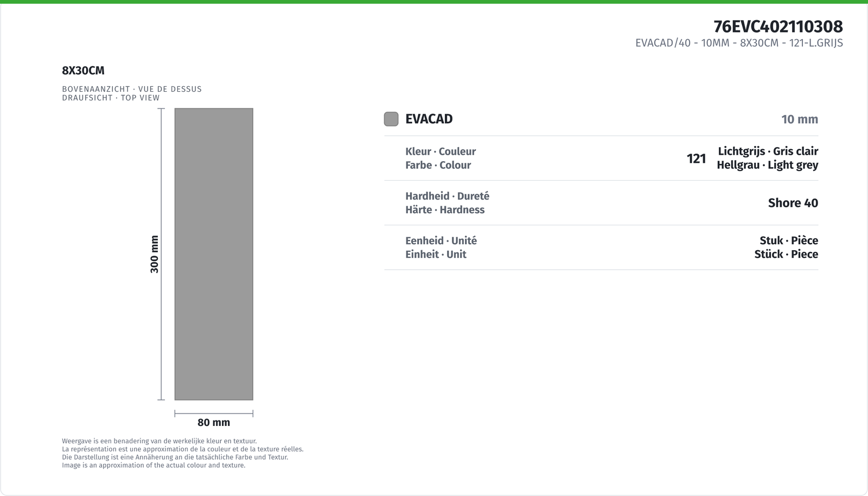This screenshot has height=496, width=868.
Task: Click the BOVENAANZICHT · VUE DE DESSUS label
Action: point(132,89)
